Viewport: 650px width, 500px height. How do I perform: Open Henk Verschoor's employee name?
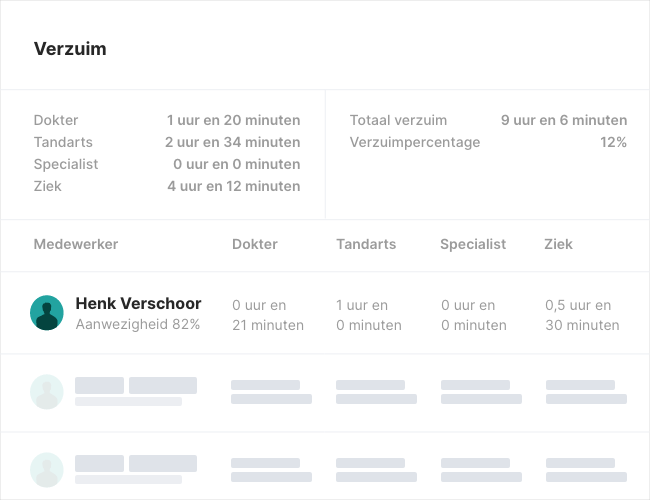pyautogui.click(x=138, y=304)
